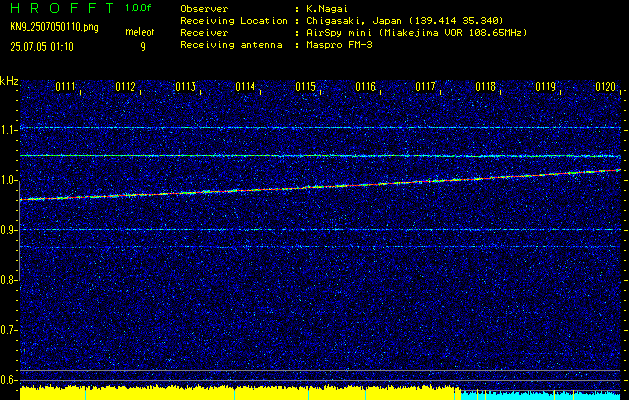The height and width of the screenshot is (400, 629).
Task: Click the 0.9 frequency axis label
Action: (x=8, y=230)
